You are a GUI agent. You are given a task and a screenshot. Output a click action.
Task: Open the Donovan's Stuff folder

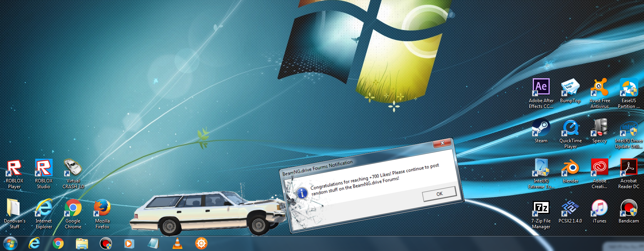coord(14,214)
